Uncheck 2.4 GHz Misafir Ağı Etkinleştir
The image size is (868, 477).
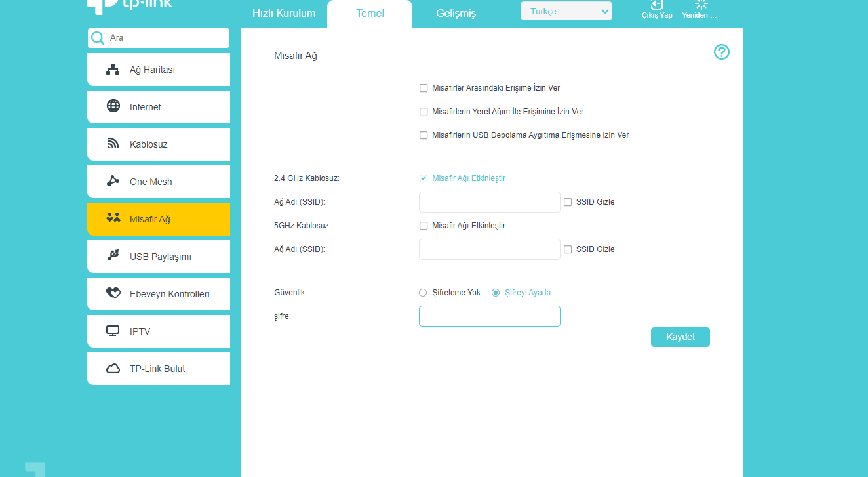424,178
